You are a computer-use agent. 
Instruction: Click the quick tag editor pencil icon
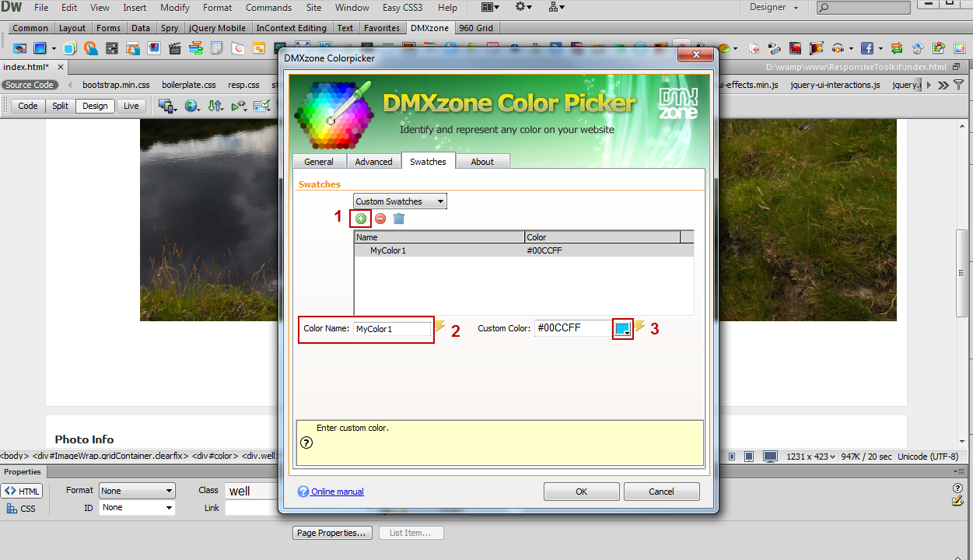pyautogui.click(x=957, y=501)
